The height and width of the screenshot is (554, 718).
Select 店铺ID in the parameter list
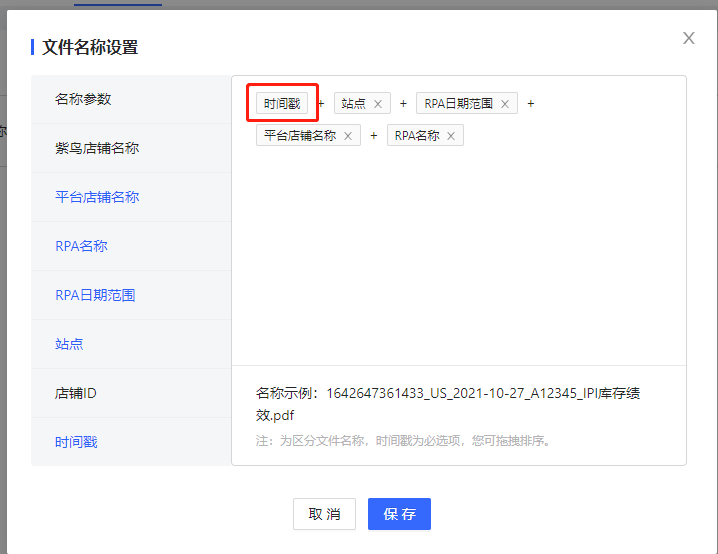[131, 393]
